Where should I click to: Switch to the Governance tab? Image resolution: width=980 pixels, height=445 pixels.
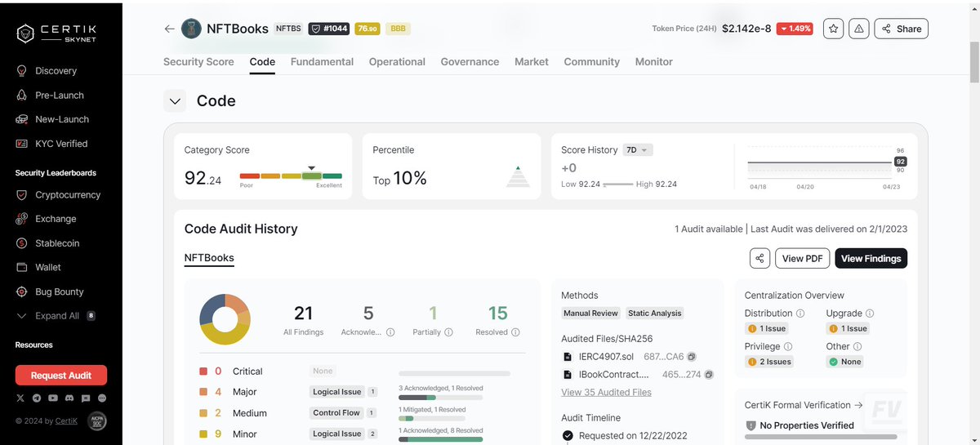coord(470,62)
